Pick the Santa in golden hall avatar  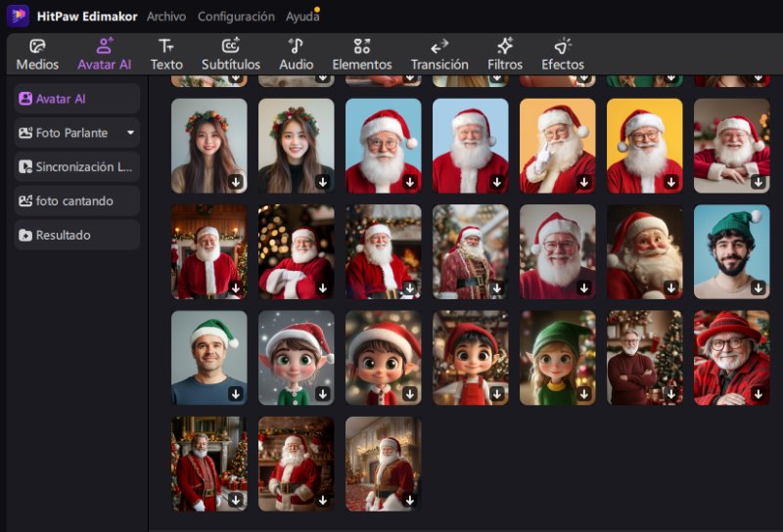[x=383, y=464]
